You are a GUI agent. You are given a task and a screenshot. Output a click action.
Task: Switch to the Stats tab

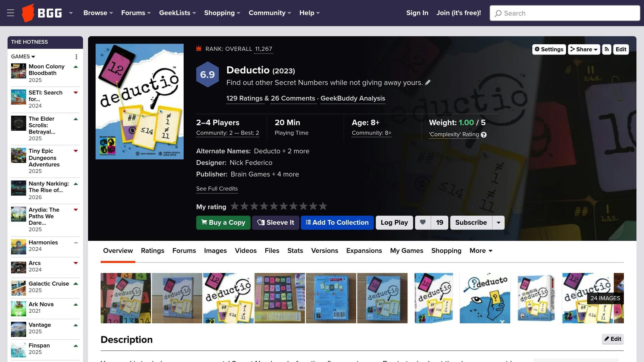tap(295, 251)
